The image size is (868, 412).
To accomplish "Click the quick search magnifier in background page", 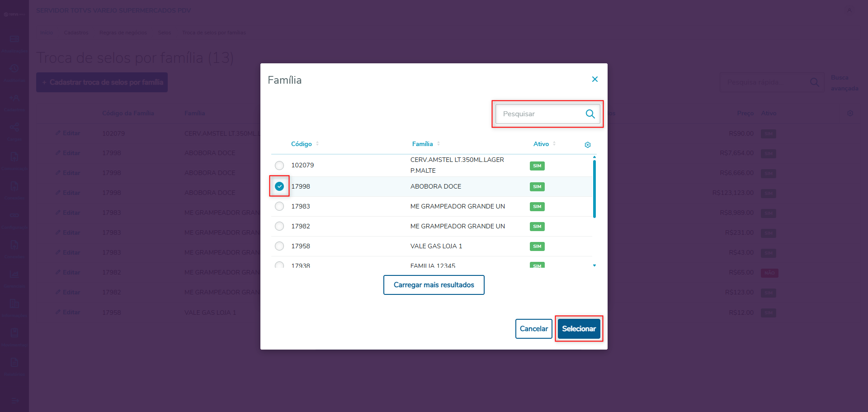I will (814, 82).
